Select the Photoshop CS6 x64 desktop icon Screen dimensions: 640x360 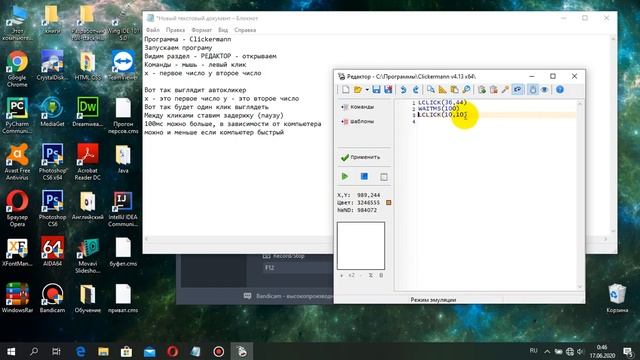(52, 162)
